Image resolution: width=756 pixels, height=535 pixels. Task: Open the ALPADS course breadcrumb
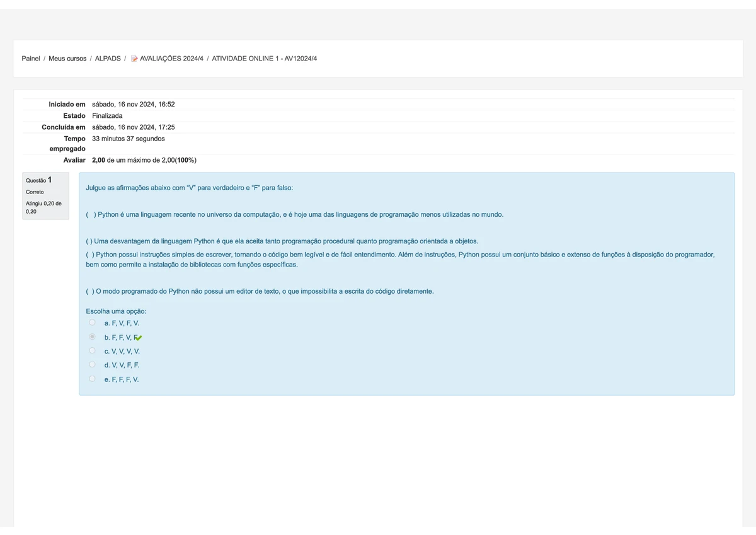pos(108,59)
